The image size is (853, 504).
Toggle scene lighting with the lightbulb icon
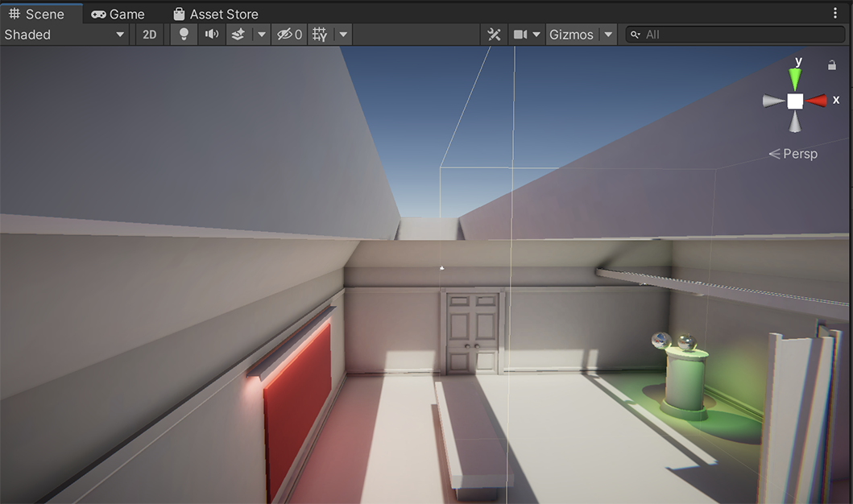click(x=184, y=35)
